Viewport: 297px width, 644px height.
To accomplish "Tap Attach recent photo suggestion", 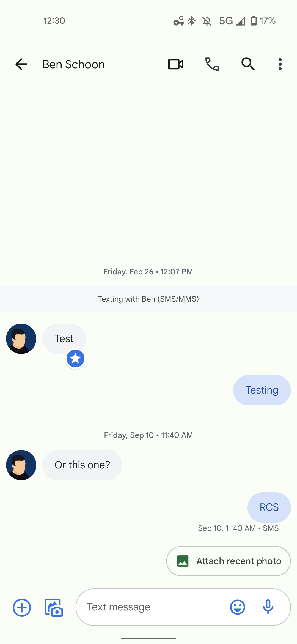I will point(228,561).
